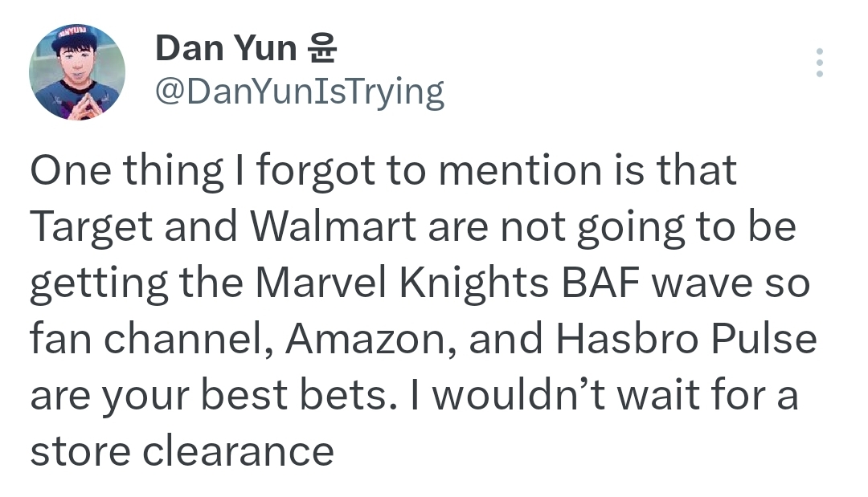This screenshot has width=868, height=497.
Task: Click the @DanYunIsTrying handle
Action: [x=298, y=93]
